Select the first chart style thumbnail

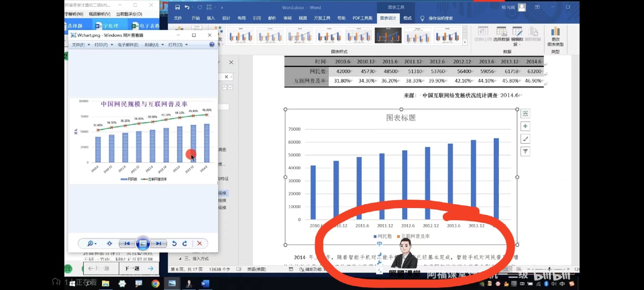click(240, 35)
